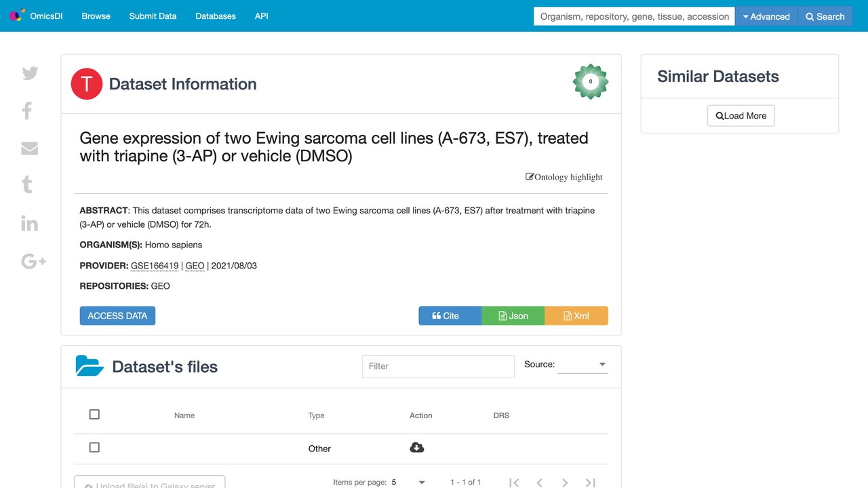The image size is (868, 488).
Task: Go to last page of files
Action: pyautogui.click(x=591, y=483)
